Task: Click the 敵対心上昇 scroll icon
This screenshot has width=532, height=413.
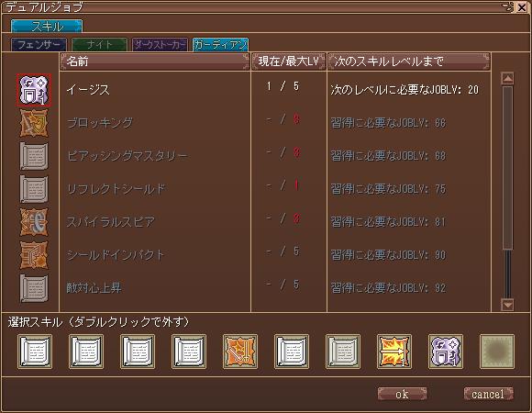Action: [34, 288]
